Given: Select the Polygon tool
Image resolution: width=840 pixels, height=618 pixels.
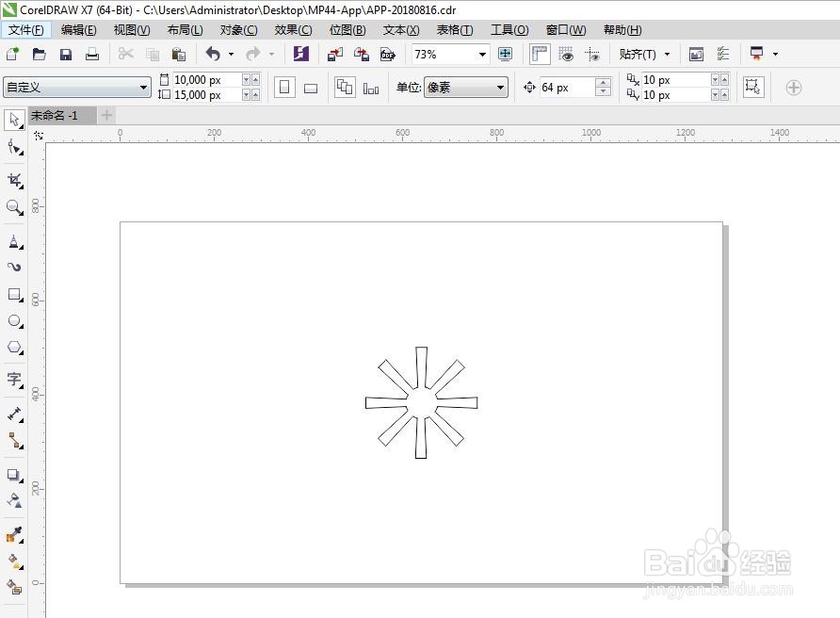Looking at the screenshot, I should [14, 348].
